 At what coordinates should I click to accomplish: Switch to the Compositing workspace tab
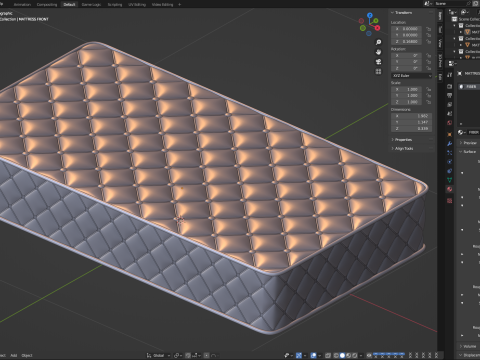tap(47, 4)
